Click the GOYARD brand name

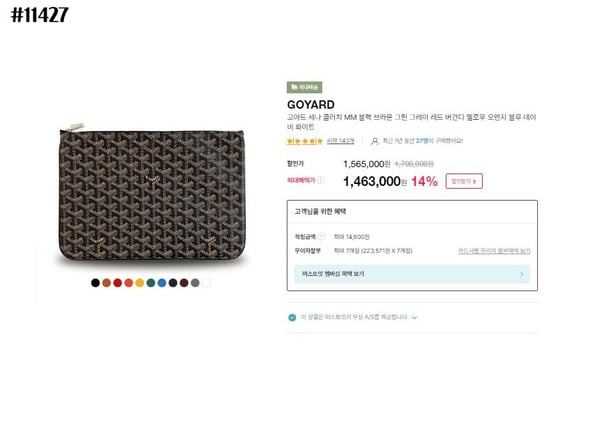pos(310,104)
